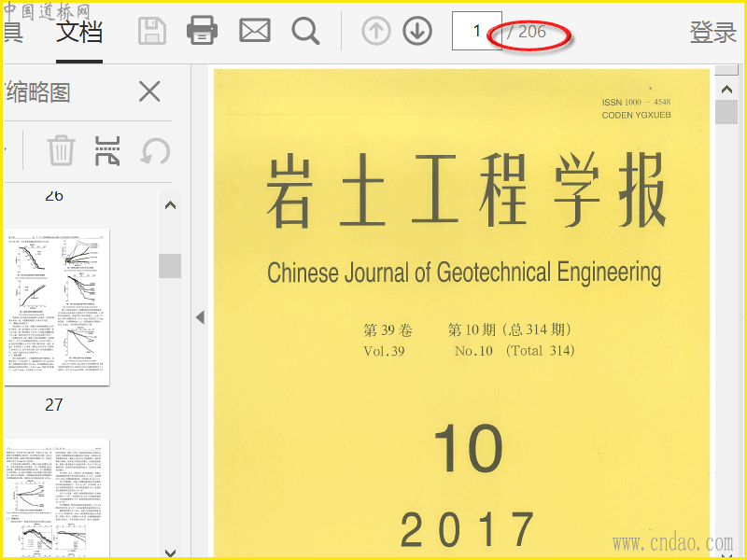This screenshot has width=747, height=560.
Task: Select the page 27 thumbnail
Action: (57, 307)
